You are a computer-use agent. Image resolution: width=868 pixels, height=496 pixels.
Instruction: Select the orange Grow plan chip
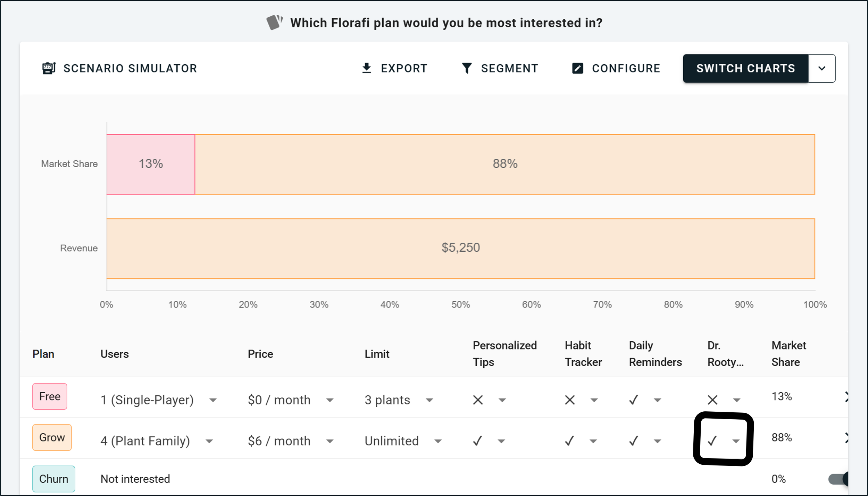point(52,437)
